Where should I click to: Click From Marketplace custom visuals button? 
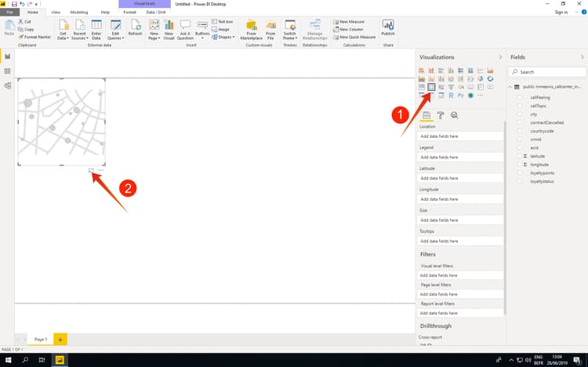coord(251,30)
